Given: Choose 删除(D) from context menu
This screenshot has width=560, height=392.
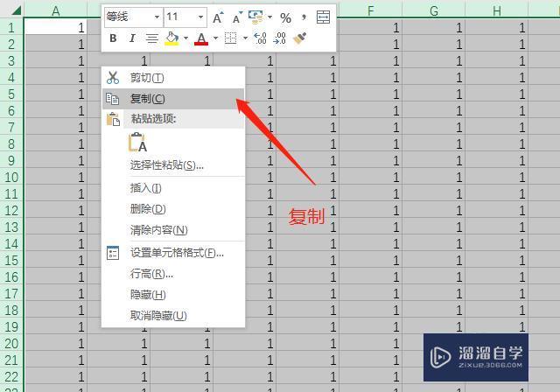Looking at the screenshot, I should tap(173, 209).
